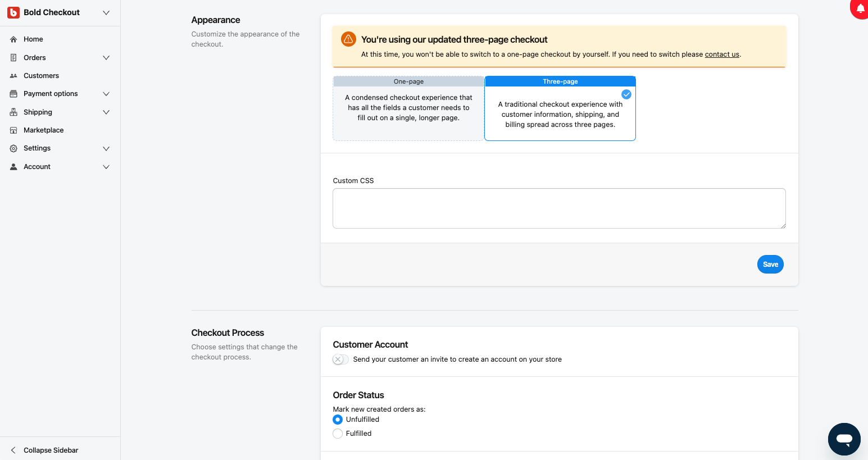This screenshot has width=868, height=460.
Task: Click Collapse Sidebar label
Action: pos(51,450)
